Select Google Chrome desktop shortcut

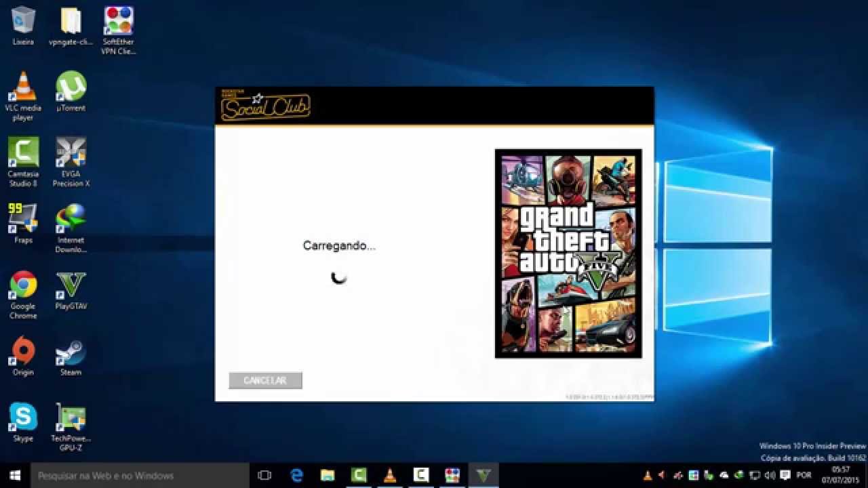pos(23,295)
